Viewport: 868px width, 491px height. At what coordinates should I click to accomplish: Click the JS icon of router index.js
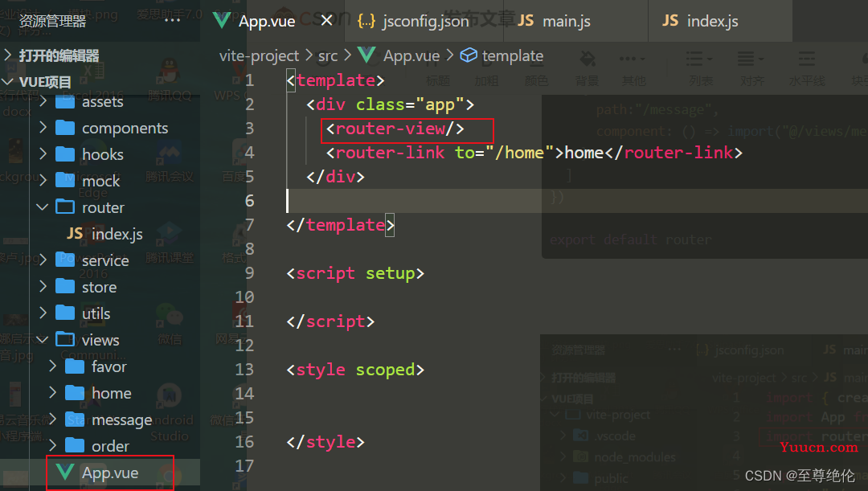point(75,234)
